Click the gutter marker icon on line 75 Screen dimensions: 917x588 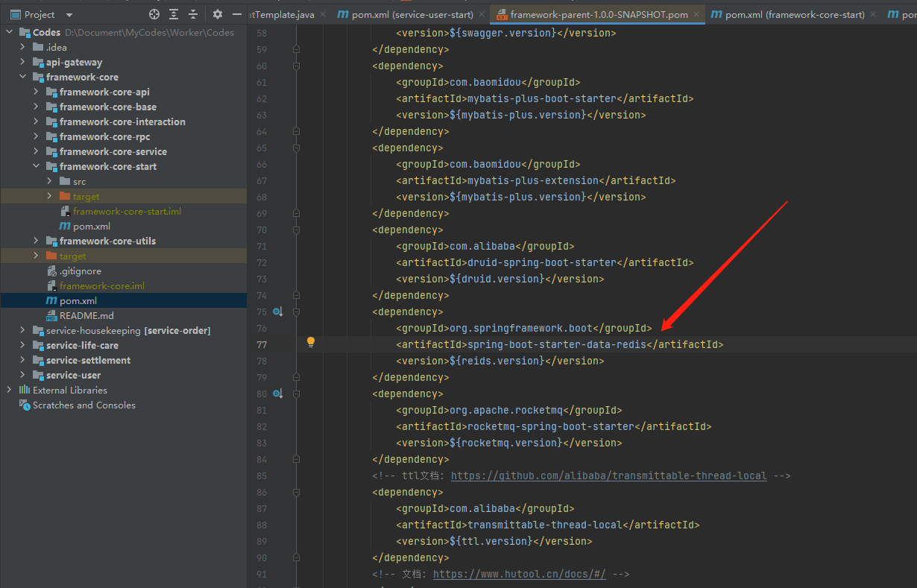coord(277,312)
